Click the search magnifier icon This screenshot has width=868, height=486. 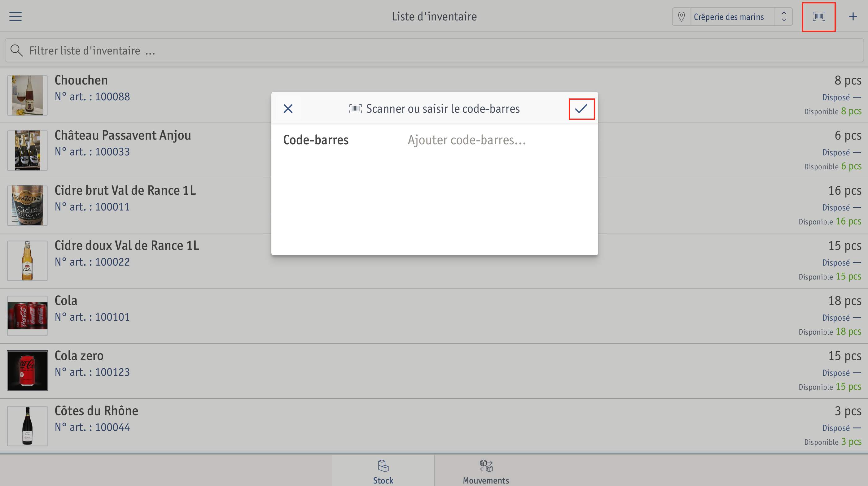pyautogui.click(x=16, y=50)
